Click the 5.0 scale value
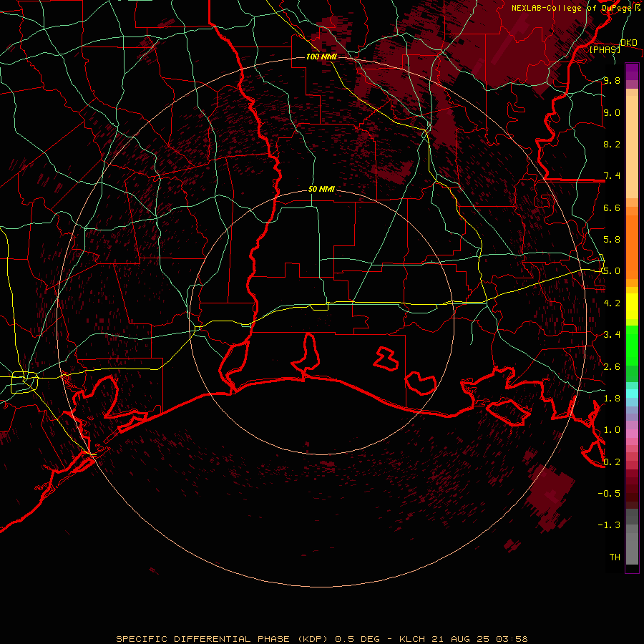This screenshot has height=644, width=644. (x=612, y=271)
